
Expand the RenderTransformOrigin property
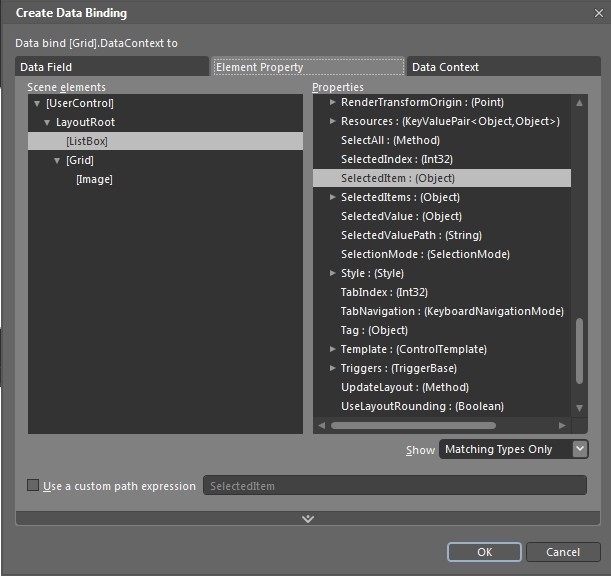(x=332, y=102)
